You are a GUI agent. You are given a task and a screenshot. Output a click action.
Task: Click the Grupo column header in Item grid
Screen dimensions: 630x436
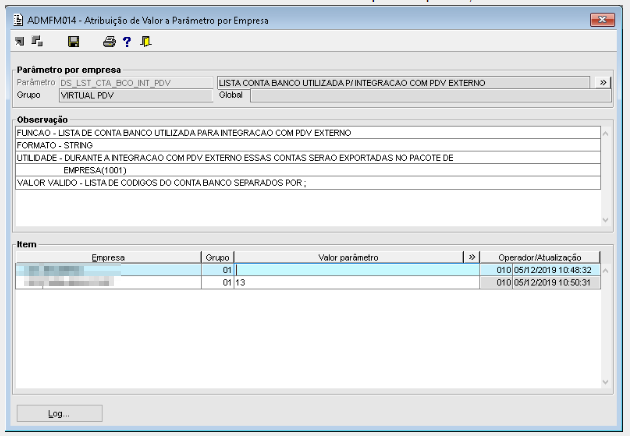point(217,257)
